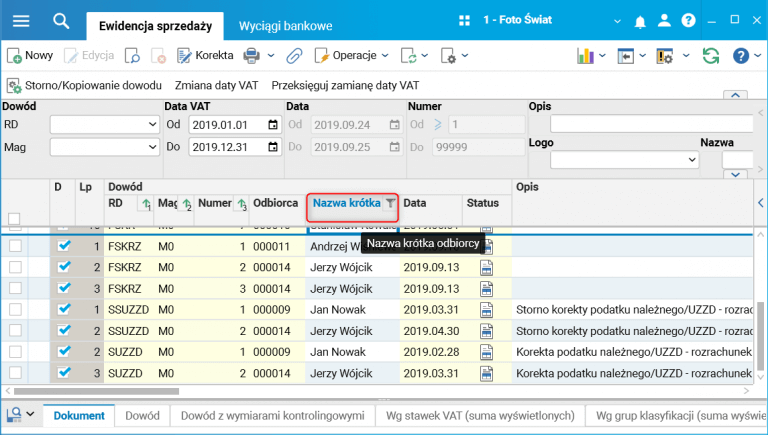This screenshot has width=768, height=435.
Task: Click the Korekta button
Action: (x=205, y=55)
